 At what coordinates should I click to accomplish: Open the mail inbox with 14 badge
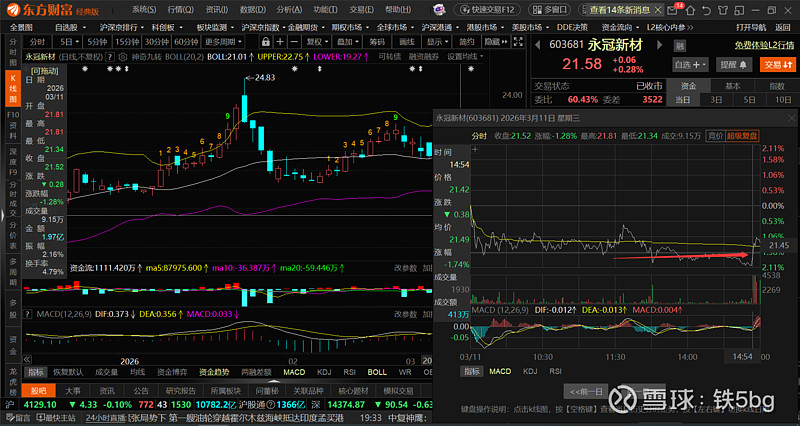pos(673,10)
